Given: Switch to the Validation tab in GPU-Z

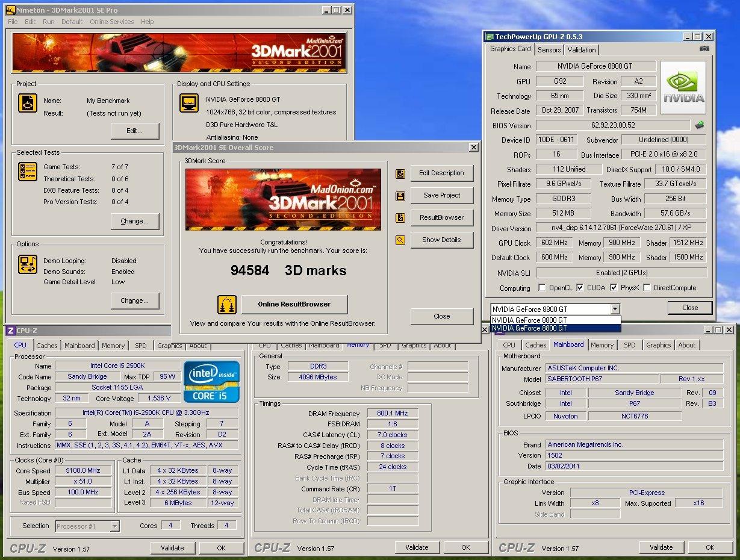Looking at the screenshot, I should pos(582,50).
